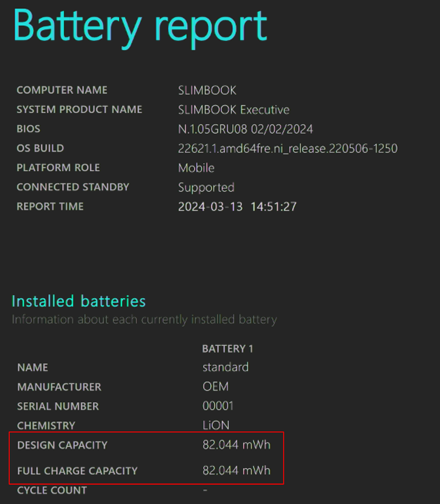Image resolution: width=440 pixels, height=504 pixels.
Task: Select the installed battery description subtitle
Action: 144,320
